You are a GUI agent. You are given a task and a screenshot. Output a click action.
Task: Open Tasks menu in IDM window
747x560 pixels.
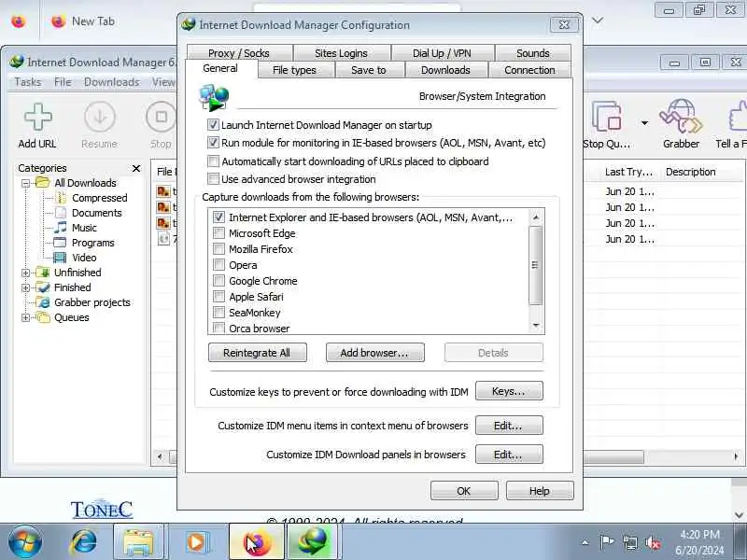(28, 82)
